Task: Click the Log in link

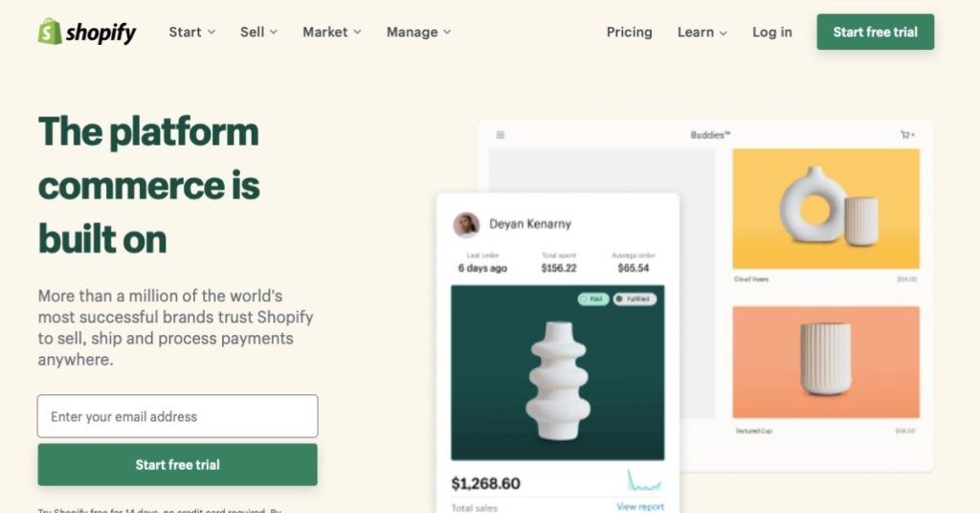Action: point(771,32)
